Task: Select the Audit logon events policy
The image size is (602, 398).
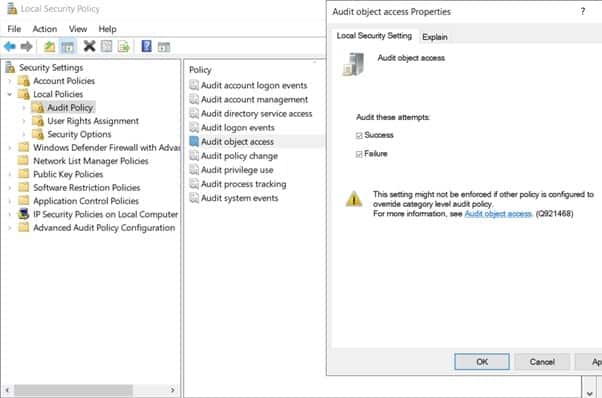Action: coord(238,127)
